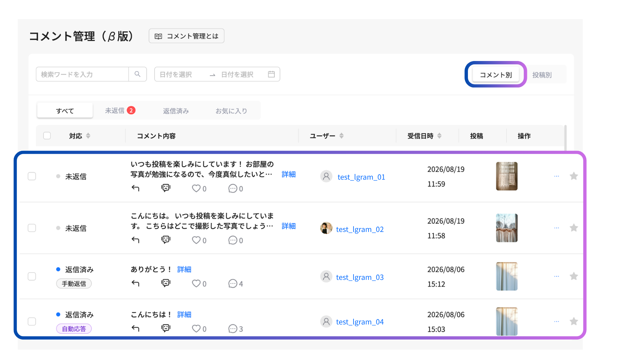The width and height of the screenshot is (644, 362).
Task: Select checkbox for test_lgram_03 row
Action: tap(32, 277)
